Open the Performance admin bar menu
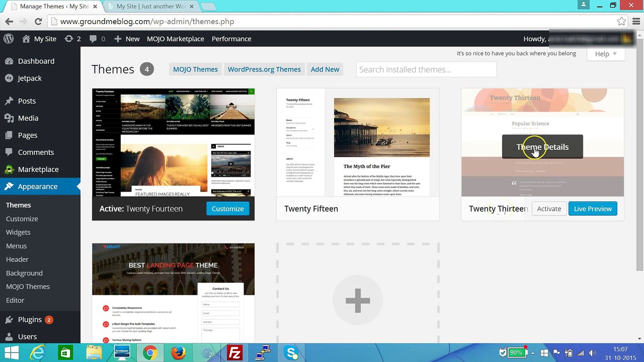Screen dimensions: 644x362 (x=231, y=39)
